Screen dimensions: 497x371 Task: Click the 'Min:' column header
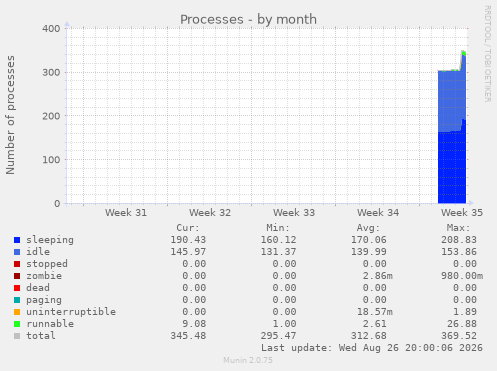[278, 228]
